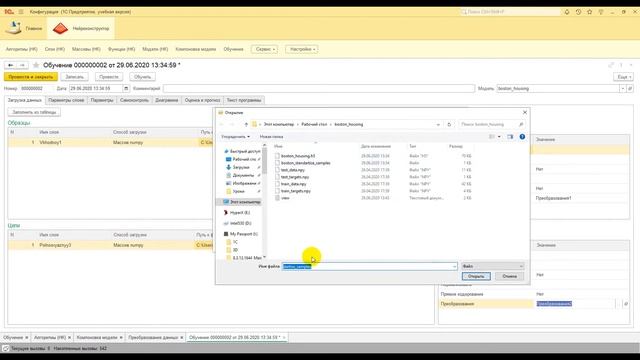This screenshot has height=360, width=640.
Task: Expand the address path history dropdown
Action: click(x=438, y=124)
